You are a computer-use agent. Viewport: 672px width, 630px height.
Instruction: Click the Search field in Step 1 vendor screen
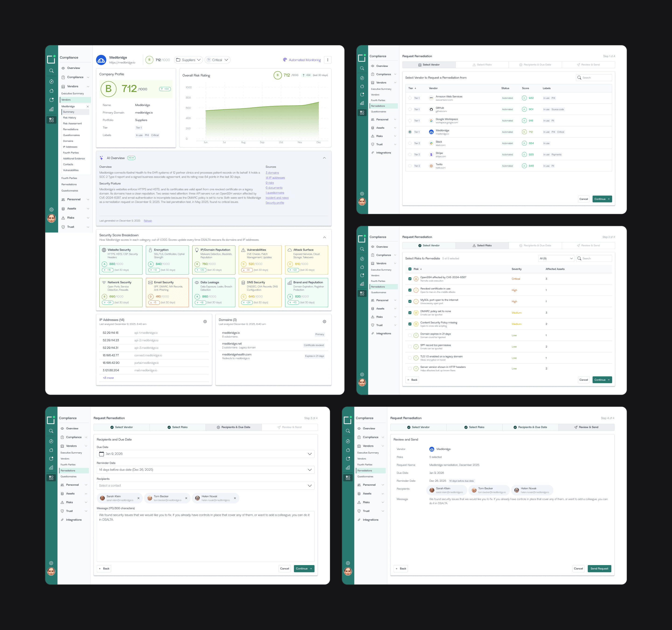point(594,78)
